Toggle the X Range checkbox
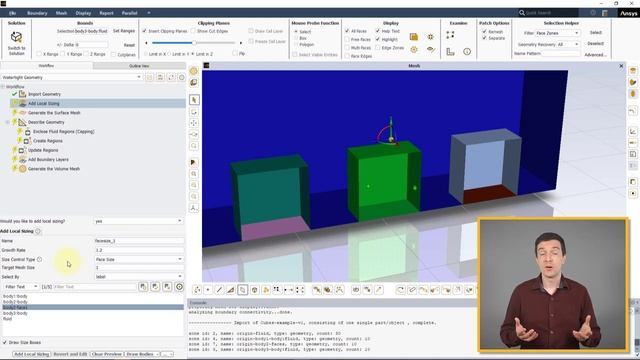This screenshot has height=360, width=640. (x=39, y=54)
